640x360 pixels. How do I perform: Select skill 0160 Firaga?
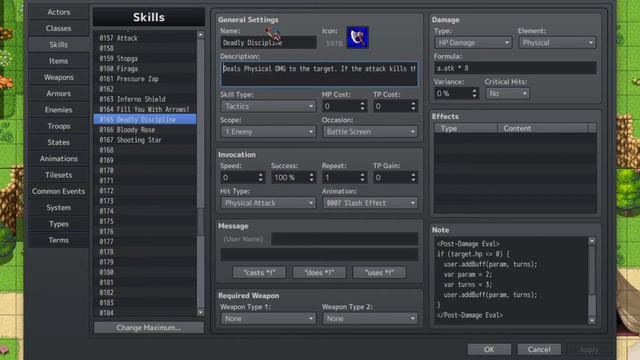click(x=145, y=69)
